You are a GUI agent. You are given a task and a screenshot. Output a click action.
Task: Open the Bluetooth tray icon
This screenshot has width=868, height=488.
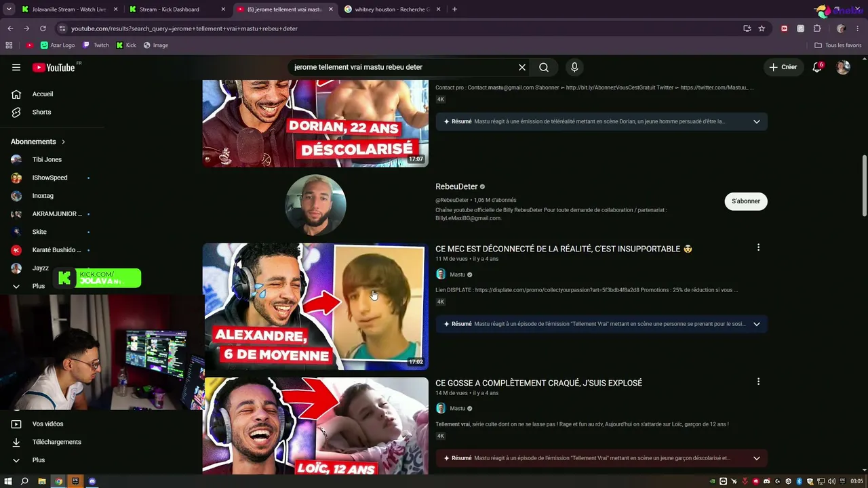[x=800, y=481]
